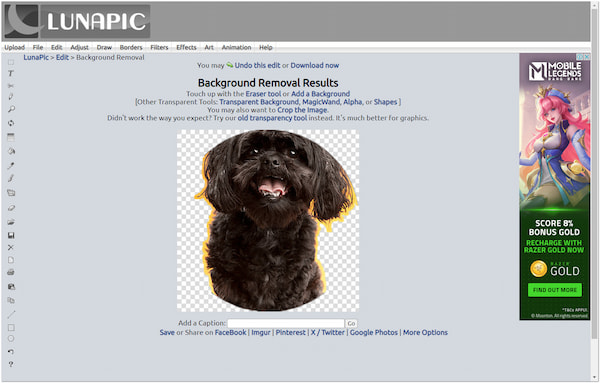The image size is (600, 383).
Task: Open the Help menu
Action: [x=266, y=47]
